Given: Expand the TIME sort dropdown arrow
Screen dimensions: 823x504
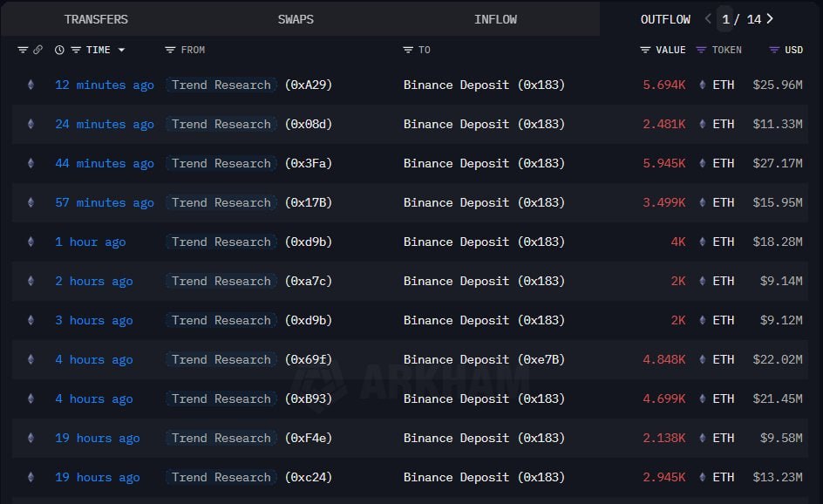Looking at the screenshot, I should click(x=121, y=50).
